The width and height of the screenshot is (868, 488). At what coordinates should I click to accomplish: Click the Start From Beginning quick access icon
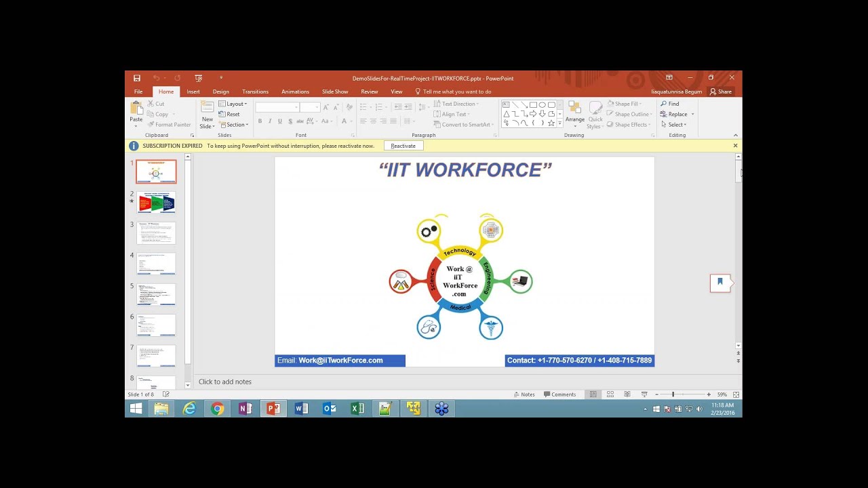point(198,78)
